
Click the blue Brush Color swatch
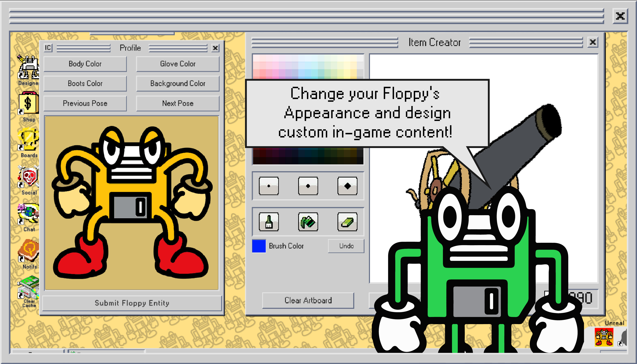pyautogui.click(x=259, y=246)
